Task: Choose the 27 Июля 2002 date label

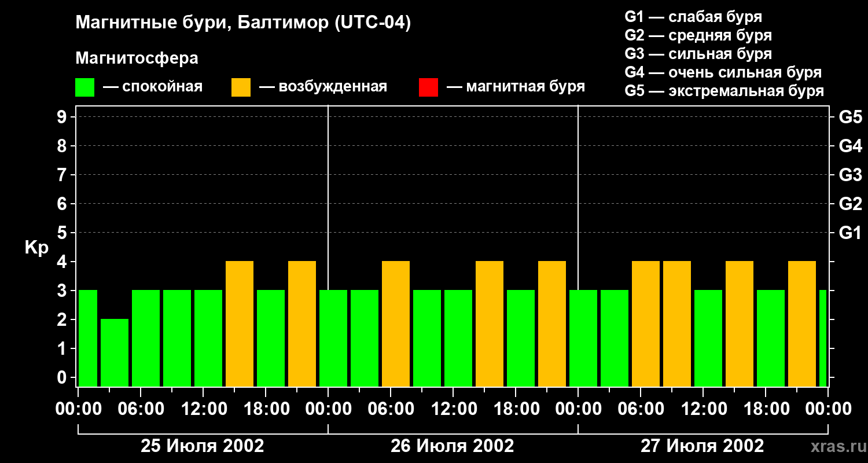Action: coord(702,446)
